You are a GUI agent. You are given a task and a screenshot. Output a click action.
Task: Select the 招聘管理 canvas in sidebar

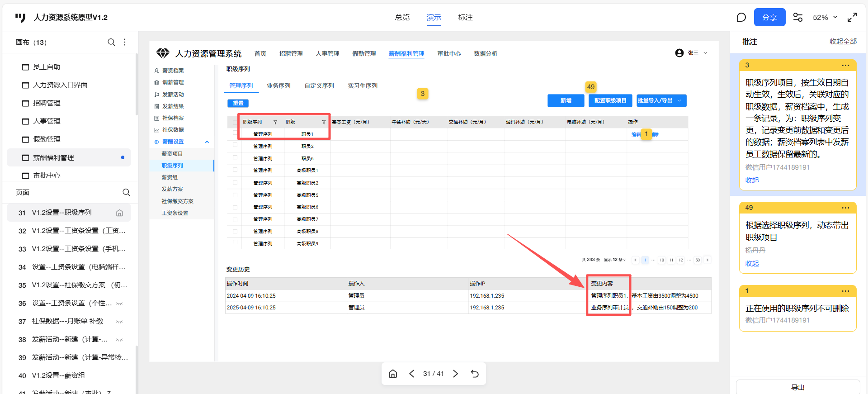47,103
